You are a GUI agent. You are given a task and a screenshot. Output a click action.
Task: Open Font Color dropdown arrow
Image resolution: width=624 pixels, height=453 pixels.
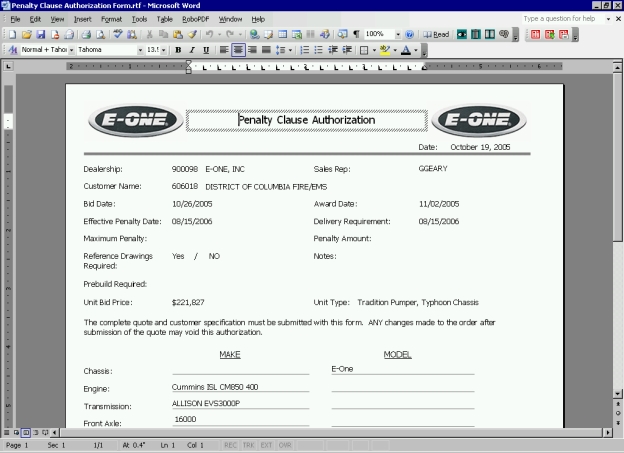[416, 50]
